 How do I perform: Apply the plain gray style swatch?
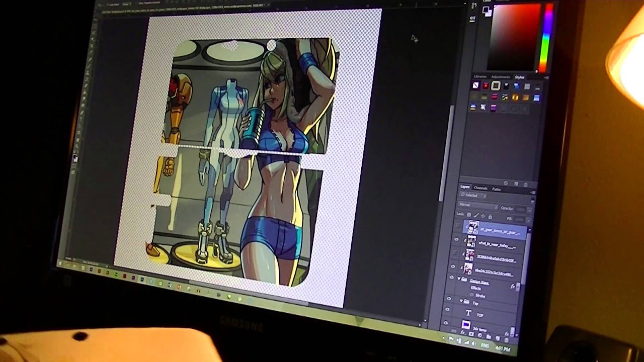527,86
